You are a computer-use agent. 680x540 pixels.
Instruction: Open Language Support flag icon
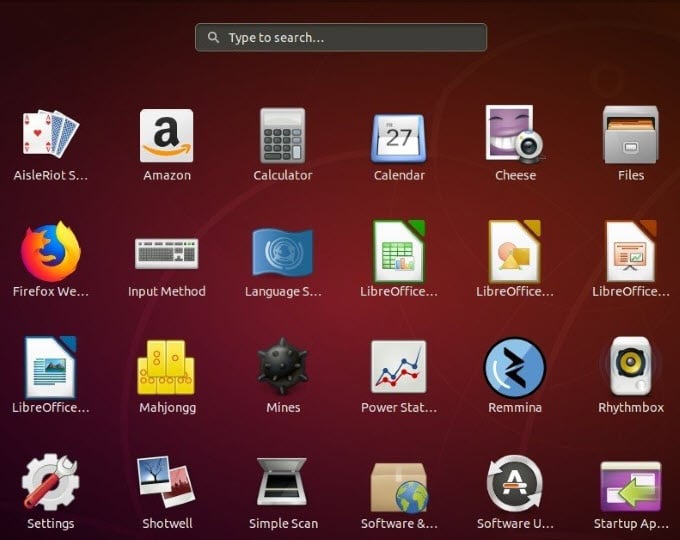283,252
